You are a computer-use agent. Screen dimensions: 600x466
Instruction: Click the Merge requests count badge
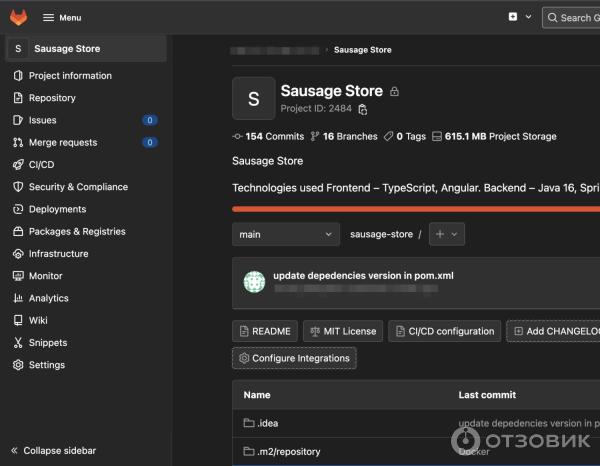pyautogui.click(x=150, y=142)
